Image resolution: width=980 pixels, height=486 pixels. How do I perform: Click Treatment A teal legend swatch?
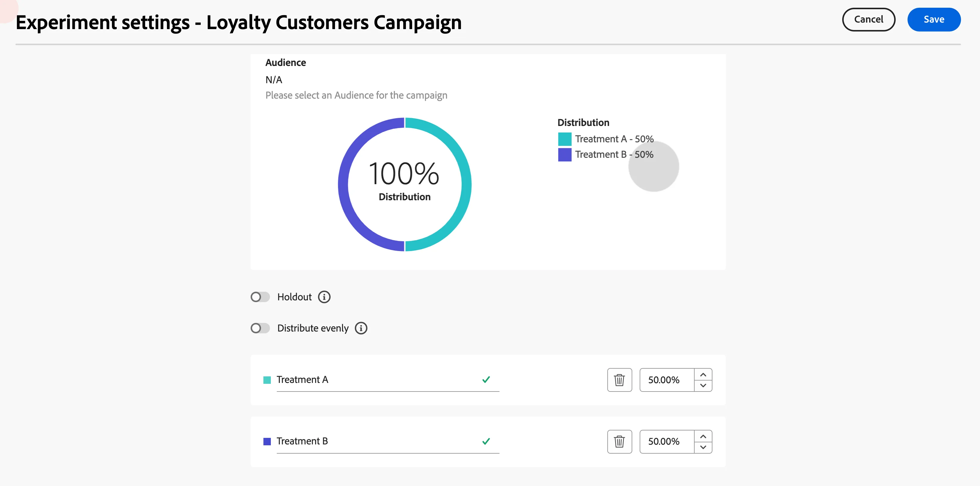565,139
